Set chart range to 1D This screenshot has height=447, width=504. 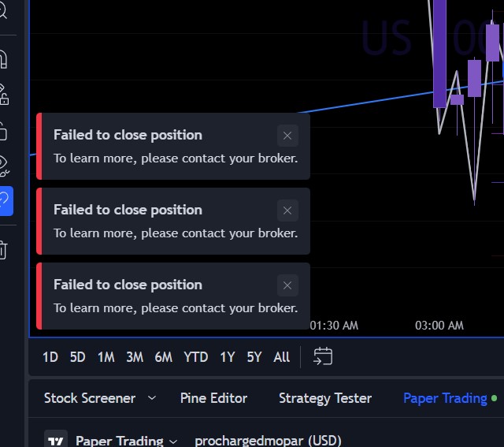click(x=50, y=357)
